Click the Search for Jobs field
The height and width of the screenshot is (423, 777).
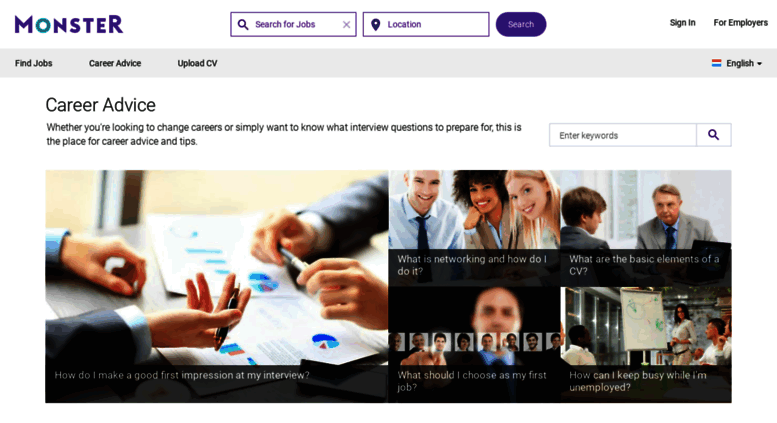[x=293, y=24]
